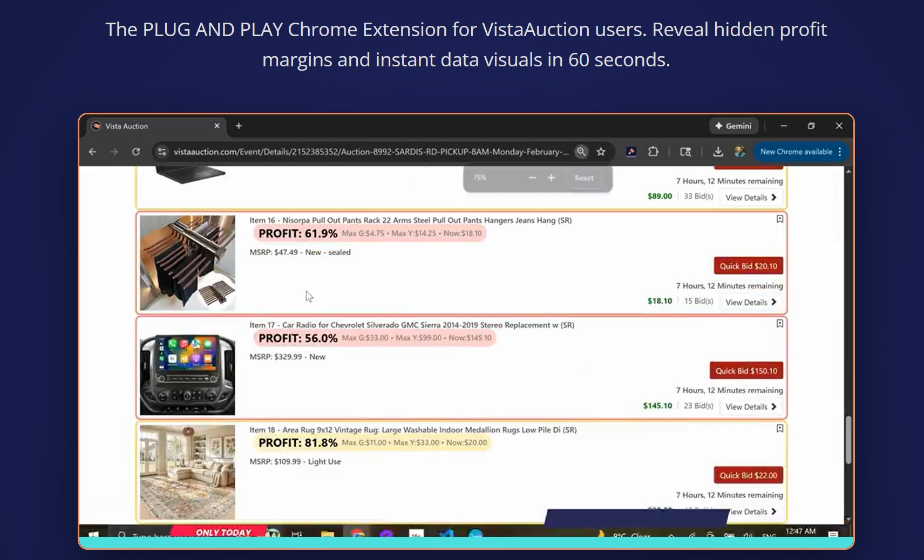924x560 pixels.
Task: Click the vistaauction.com address bar
Action: (x=371, y=152)
